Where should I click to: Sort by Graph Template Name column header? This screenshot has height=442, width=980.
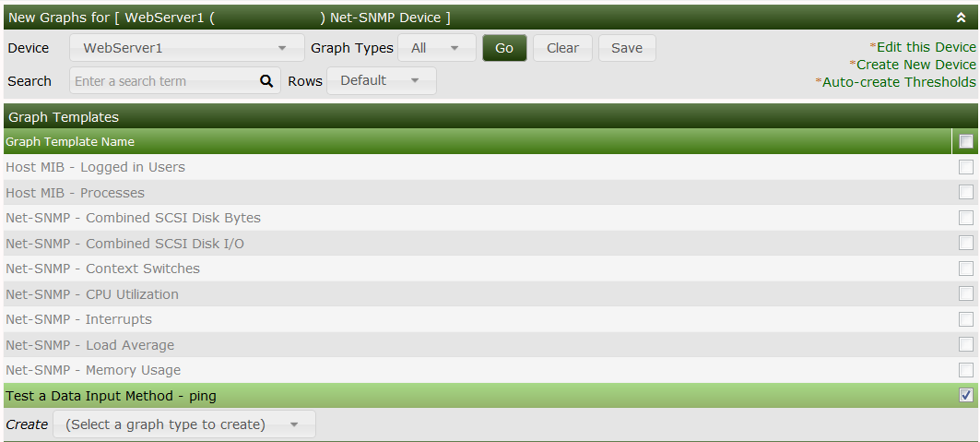coord(70,142)
